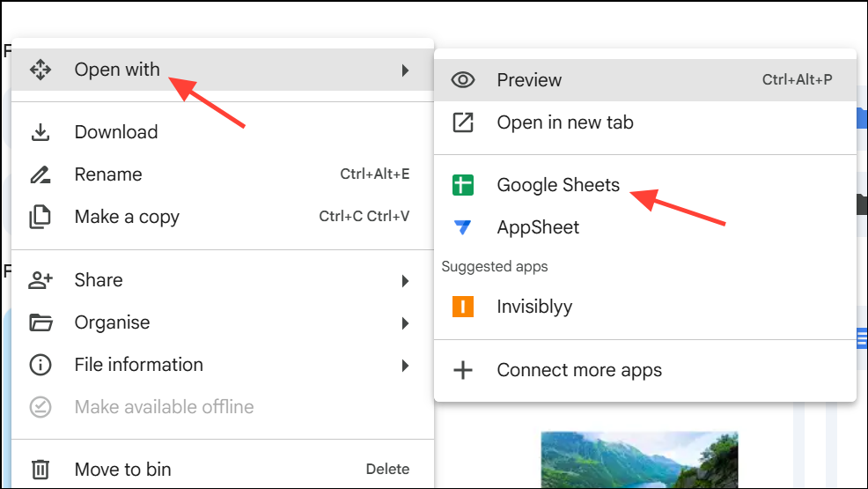
Task: Expand the File information submenu arrow
Action: 405,366
